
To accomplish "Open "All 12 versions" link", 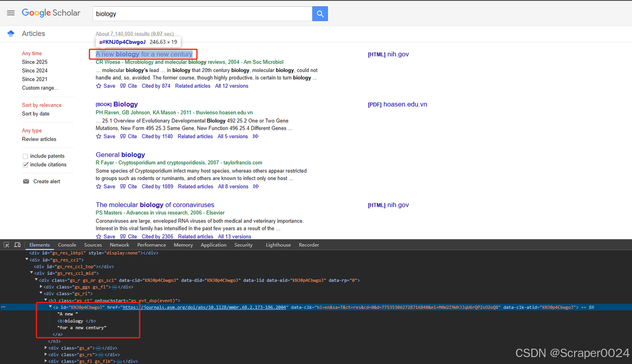I will click(232, 86).
